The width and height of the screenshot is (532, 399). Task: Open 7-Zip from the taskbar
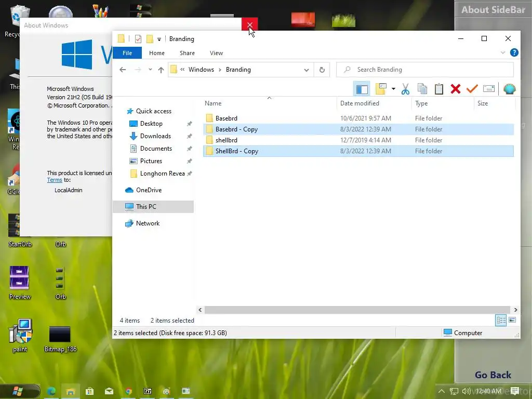pyautogui.click(x=148, y=391)
